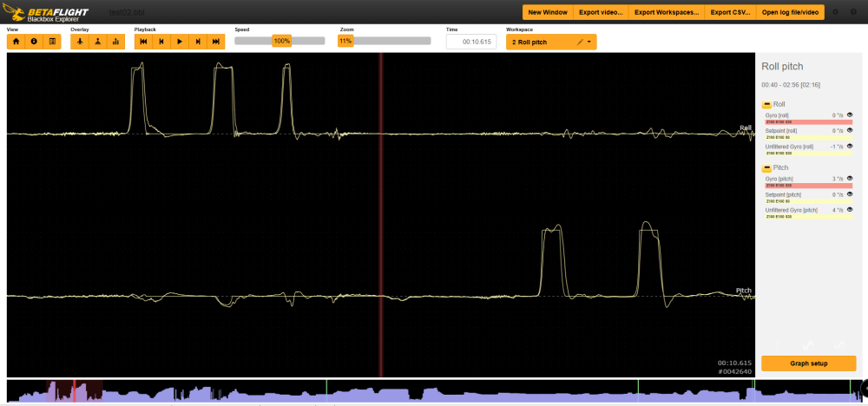
Task: Collapse the Roll graph group
Action: coord(766,104)
